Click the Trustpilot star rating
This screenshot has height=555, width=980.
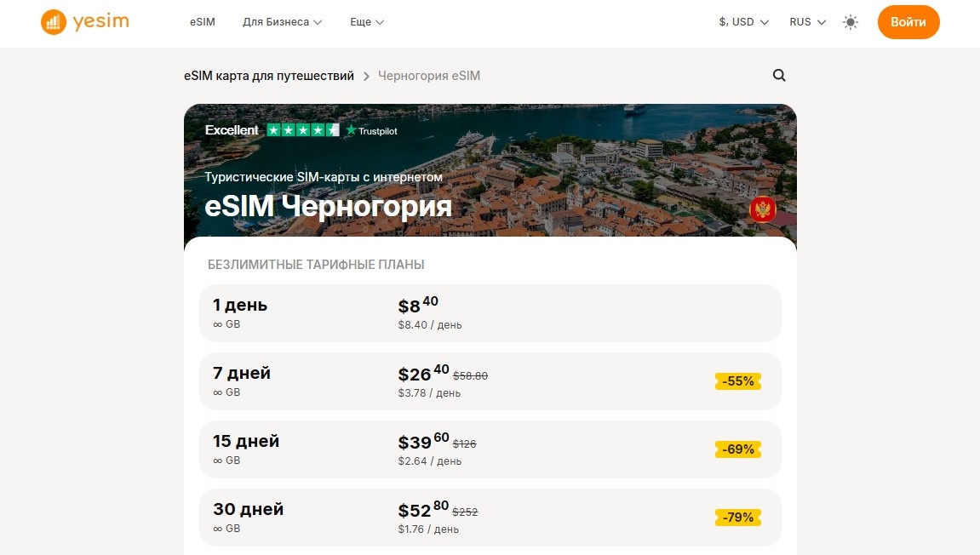click(302, 130)
